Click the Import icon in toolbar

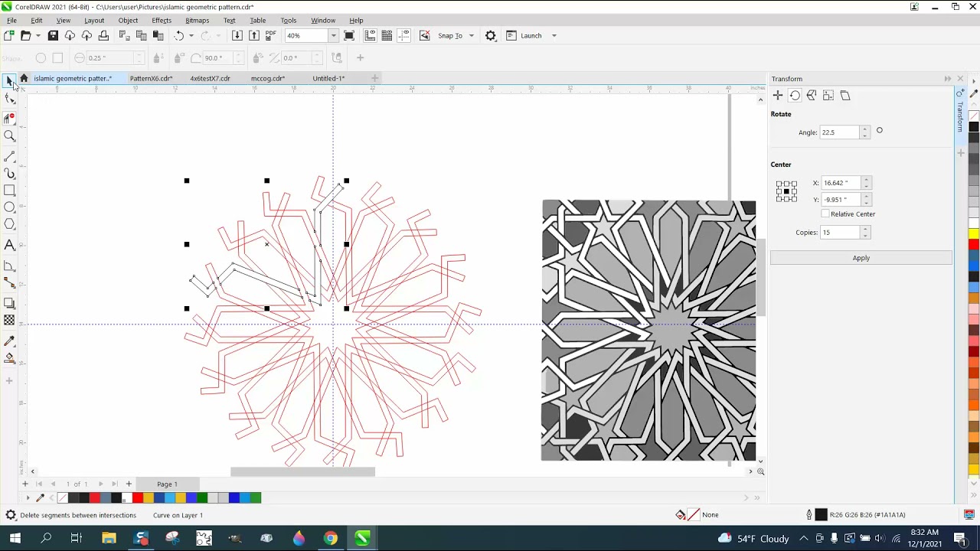click(x=237, y=36)
